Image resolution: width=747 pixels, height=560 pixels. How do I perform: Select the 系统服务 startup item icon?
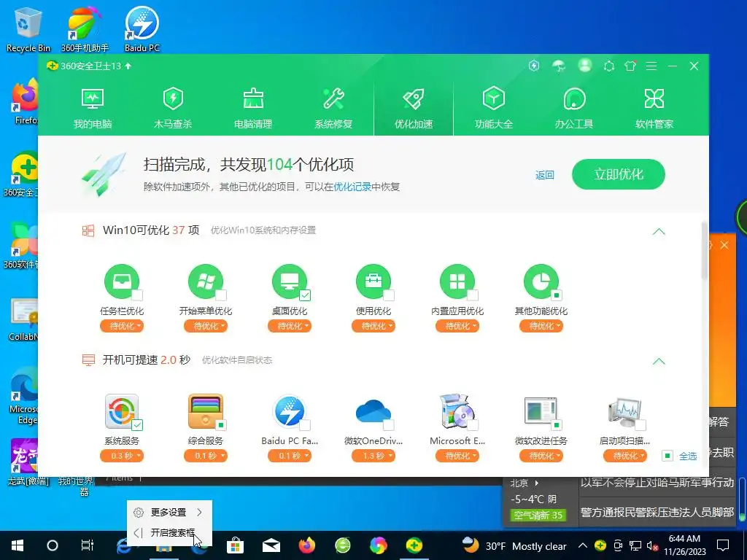coord(122,411)
